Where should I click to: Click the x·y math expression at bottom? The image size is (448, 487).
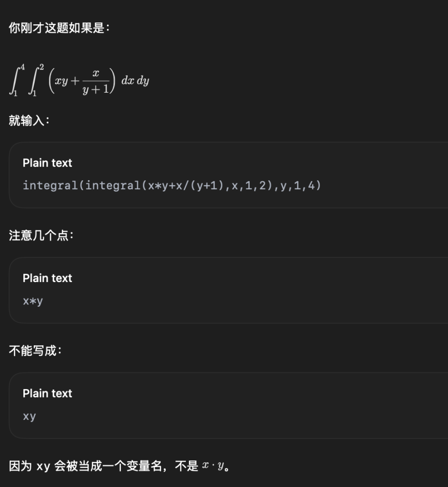point(213,466)
